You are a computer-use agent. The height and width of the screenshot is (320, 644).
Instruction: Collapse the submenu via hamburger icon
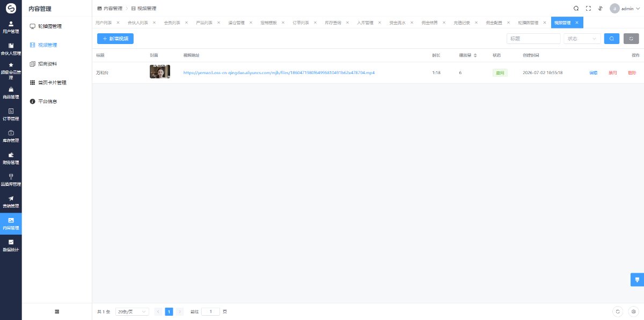pyautogui.click(x=57, y=311)
